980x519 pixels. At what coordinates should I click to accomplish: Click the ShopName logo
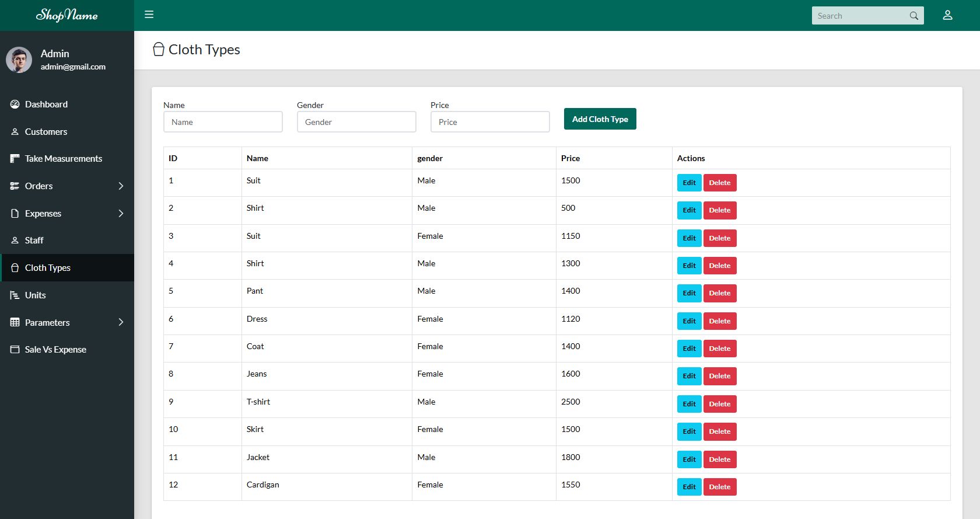[67, 15]
